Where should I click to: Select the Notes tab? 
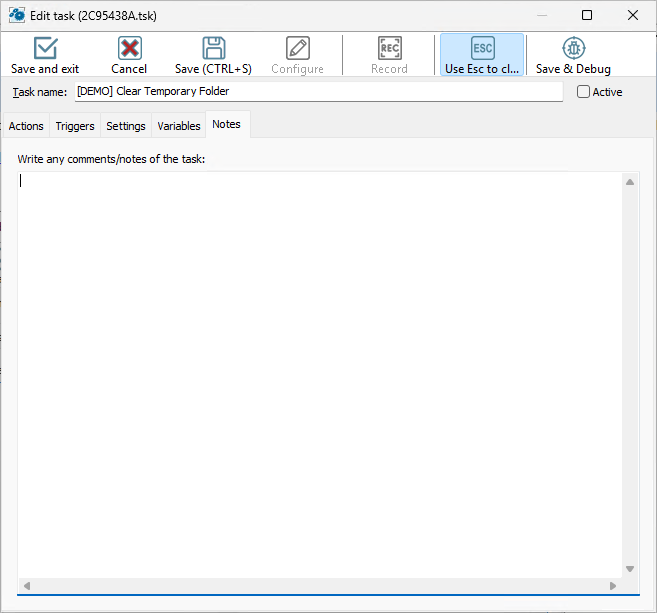pos(228,124)
